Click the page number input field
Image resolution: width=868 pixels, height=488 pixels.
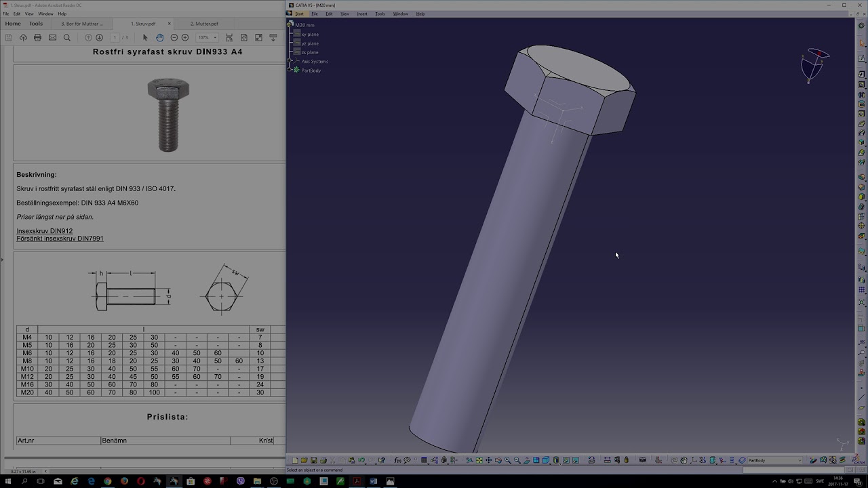click(116, 37)
